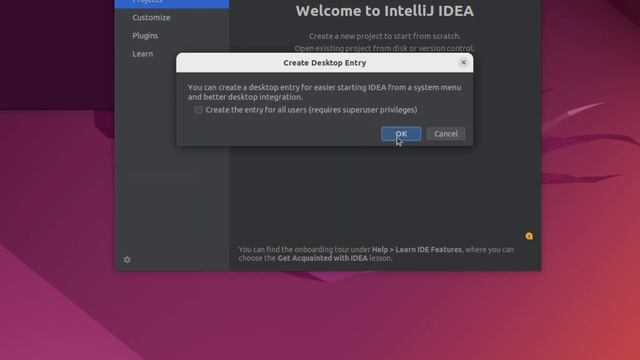The image size is (640, 360).
Task: Cancel the Create Desktop Entry dialog
Action: tap(446, 134)
